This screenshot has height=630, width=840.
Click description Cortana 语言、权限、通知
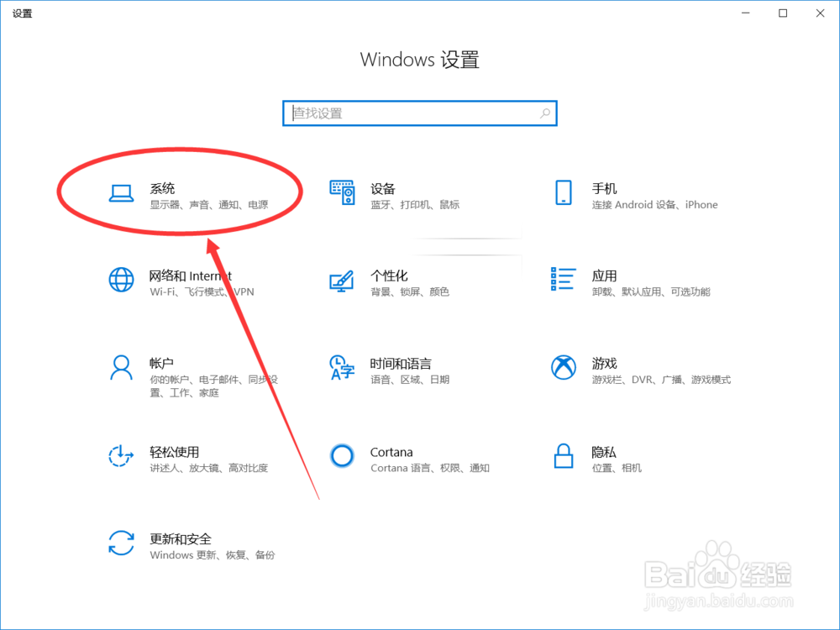[430, 468]
